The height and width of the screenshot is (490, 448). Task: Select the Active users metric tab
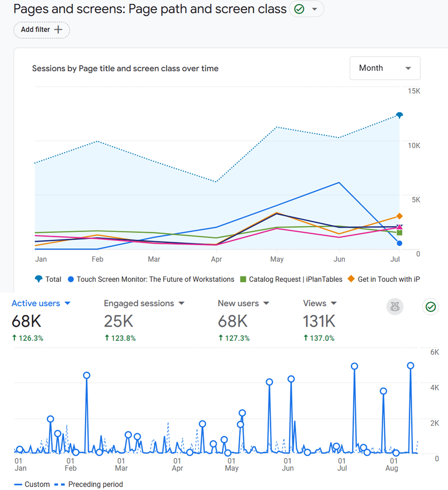click(41, 303)
